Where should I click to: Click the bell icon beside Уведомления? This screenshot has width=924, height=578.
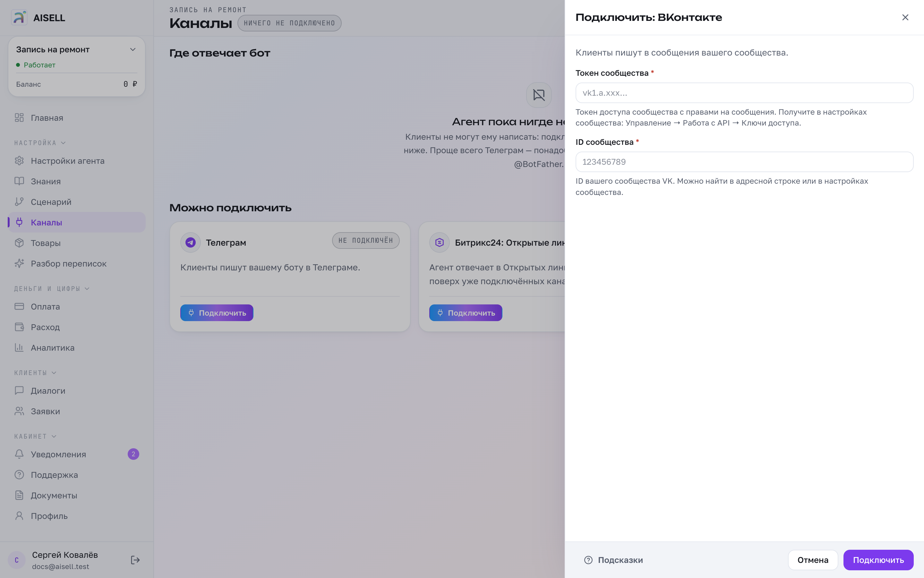[x=19, y=454]
